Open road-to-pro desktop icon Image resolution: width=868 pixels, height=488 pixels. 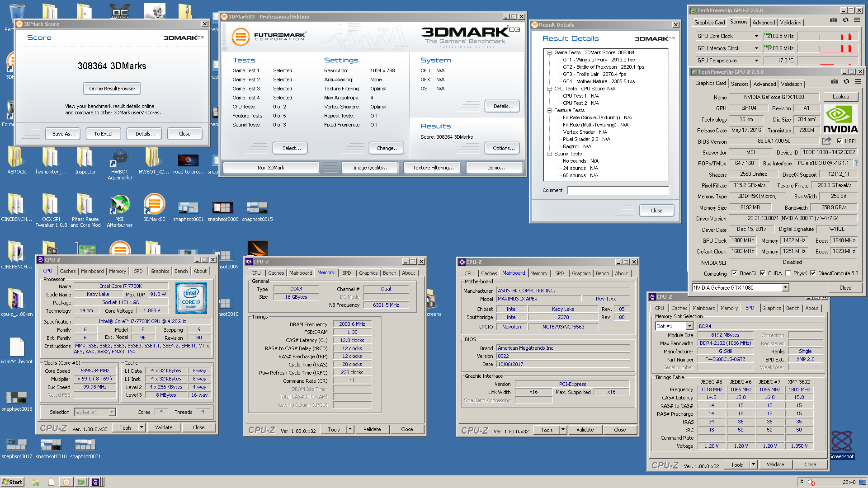tap(188, 163)
